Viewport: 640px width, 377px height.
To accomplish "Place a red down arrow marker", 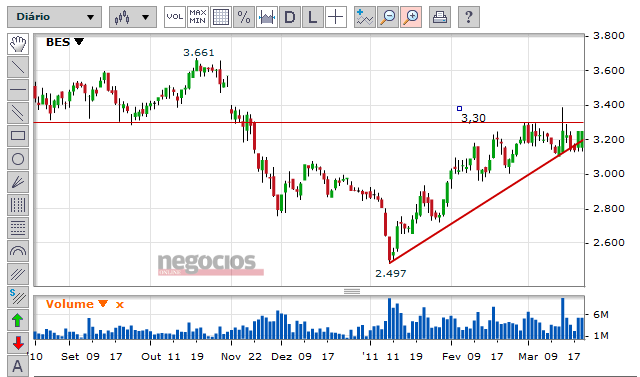I will click(x=18, y=343).
